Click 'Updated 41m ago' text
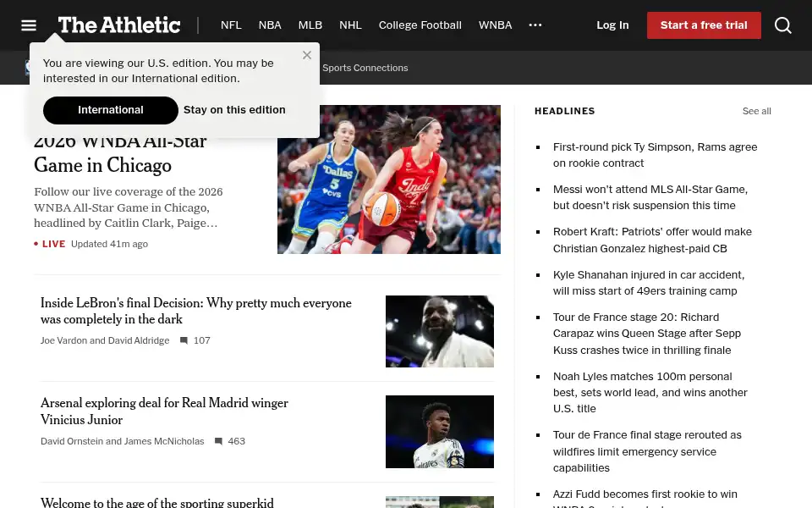 point(109,244)
